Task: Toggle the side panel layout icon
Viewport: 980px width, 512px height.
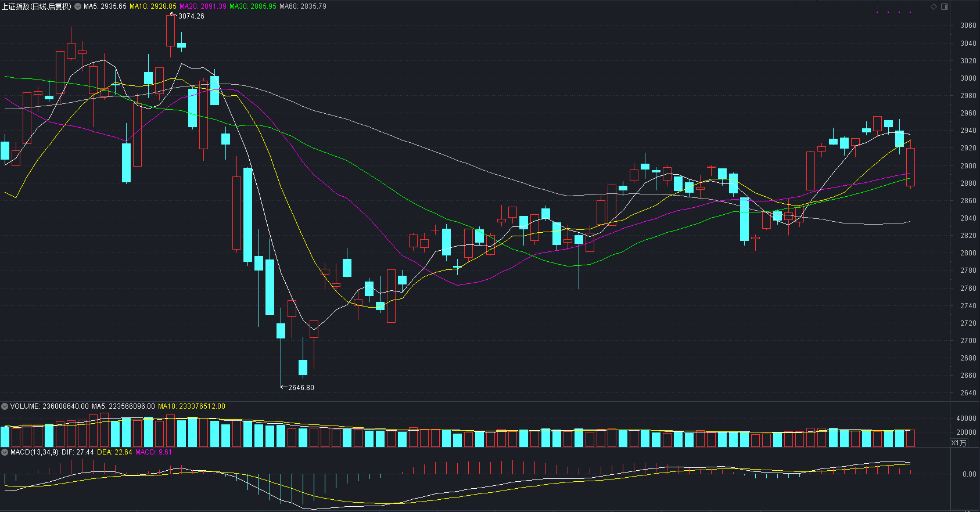Action: coord(945,7)
